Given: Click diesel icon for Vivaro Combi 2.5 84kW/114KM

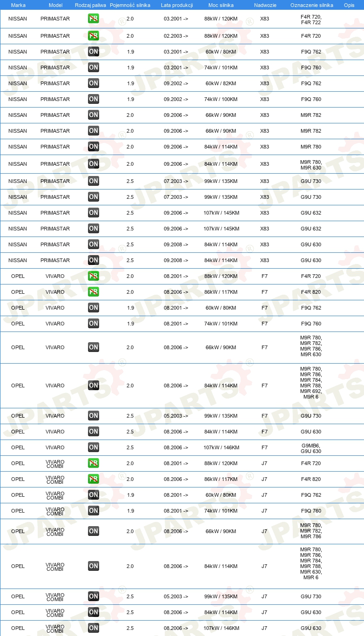Looking at the screenshot, I should 94,612.
